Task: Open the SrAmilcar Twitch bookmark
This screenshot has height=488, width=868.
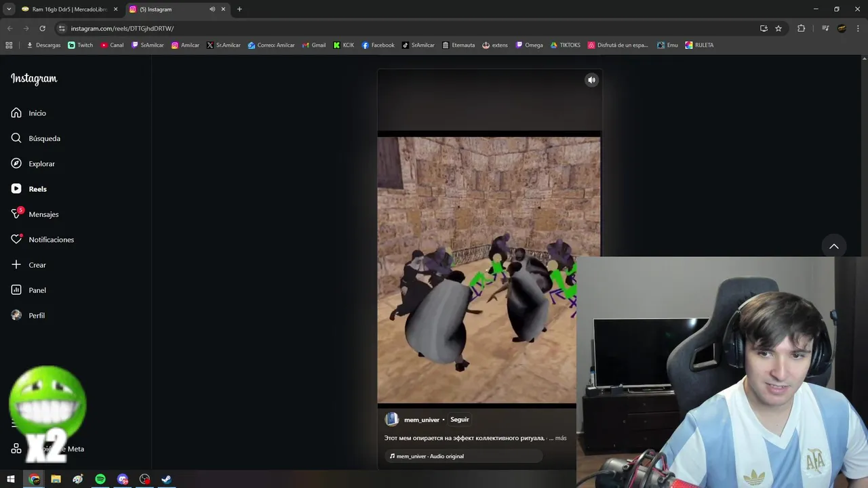Action: tap(148, 45)
